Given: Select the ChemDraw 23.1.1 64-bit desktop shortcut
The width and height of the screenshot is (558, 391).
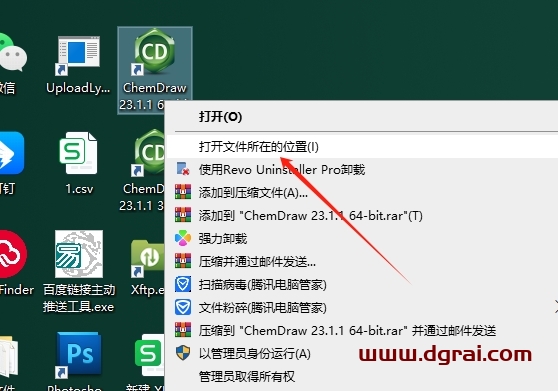Looking at the screenshot, I should tap(154, 70).
